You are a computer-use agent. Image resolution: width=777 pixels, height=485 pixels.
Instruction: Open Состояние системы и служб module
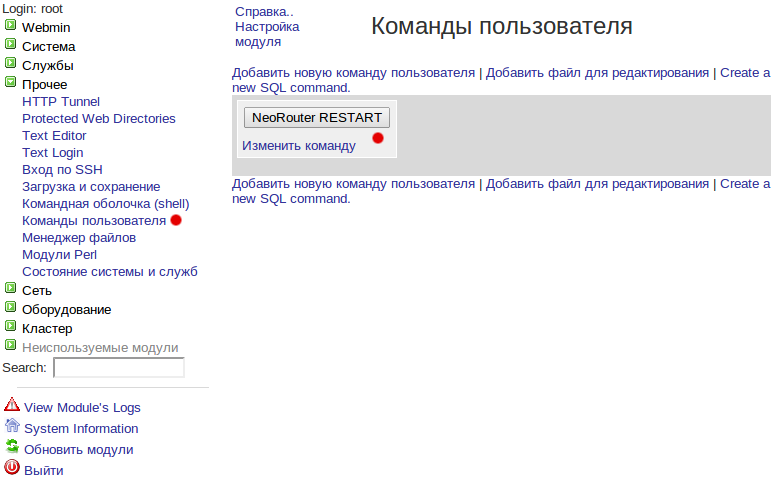(x=110, y=271)
